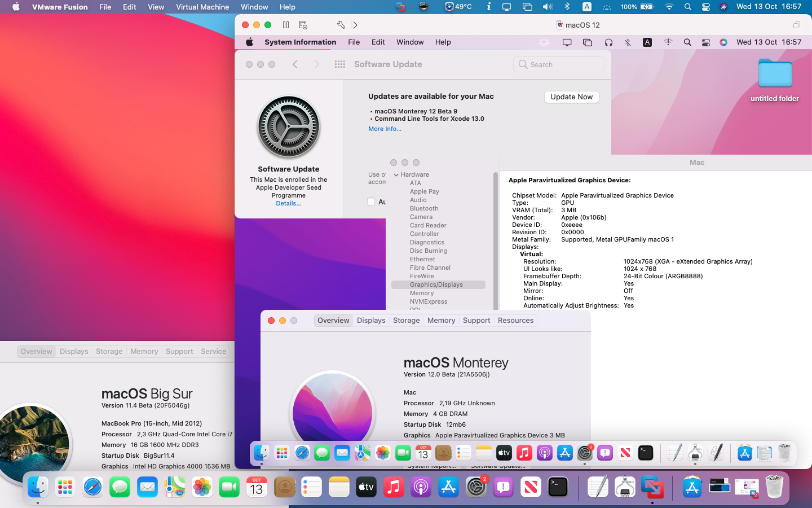Launch Photos from the guest VM Dock
Screen dimensions: 812x508
click(x=383, y=453)
